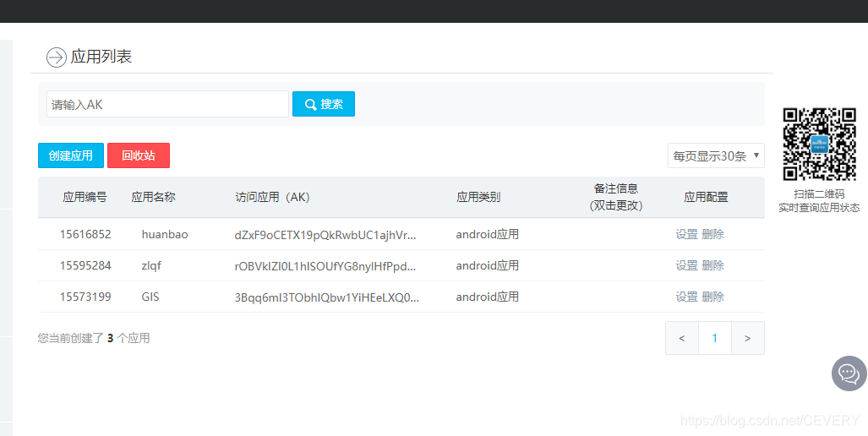Image resolution: width=868 pixels, height=436 pixels.
Task: Click the AK starting with dZxF9oCETX19
Action: coord(325,235)
